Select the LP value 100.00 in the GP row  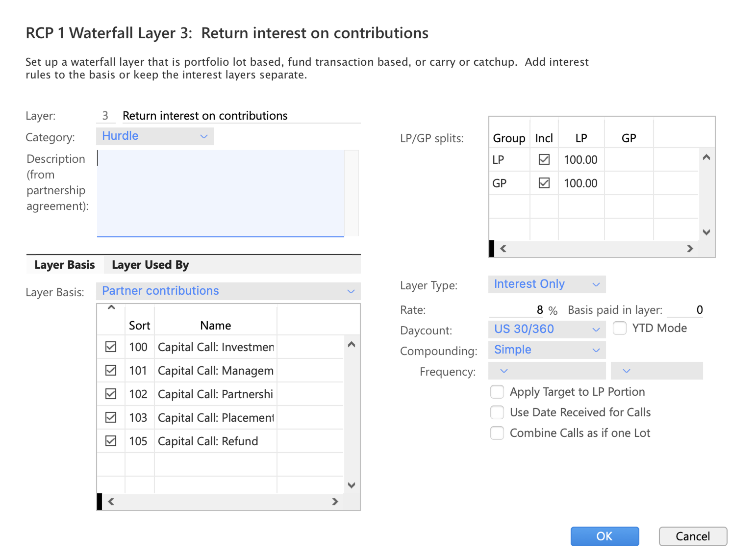click(x=581, y=183)
